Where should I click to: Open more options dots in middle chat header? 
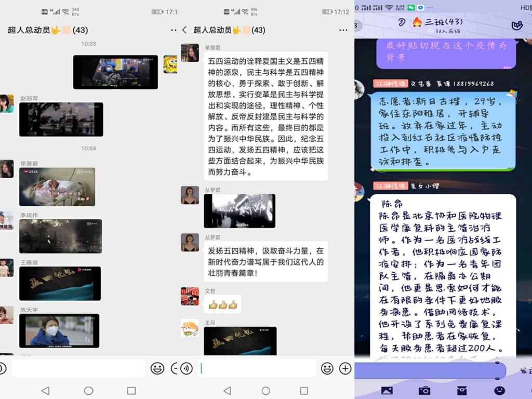(x=344, y=30)
